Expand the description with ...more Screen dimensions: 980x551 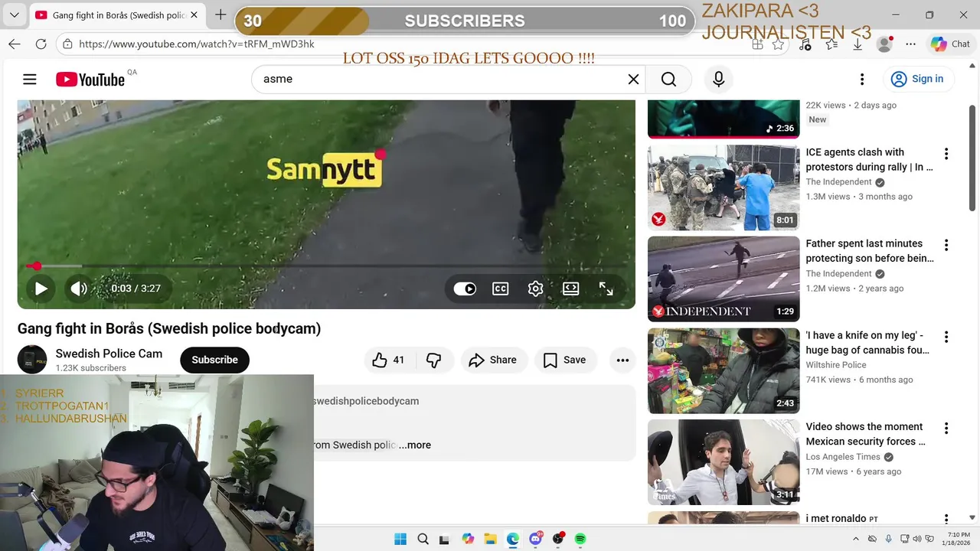pyautogui.click(x=415, y=445)
